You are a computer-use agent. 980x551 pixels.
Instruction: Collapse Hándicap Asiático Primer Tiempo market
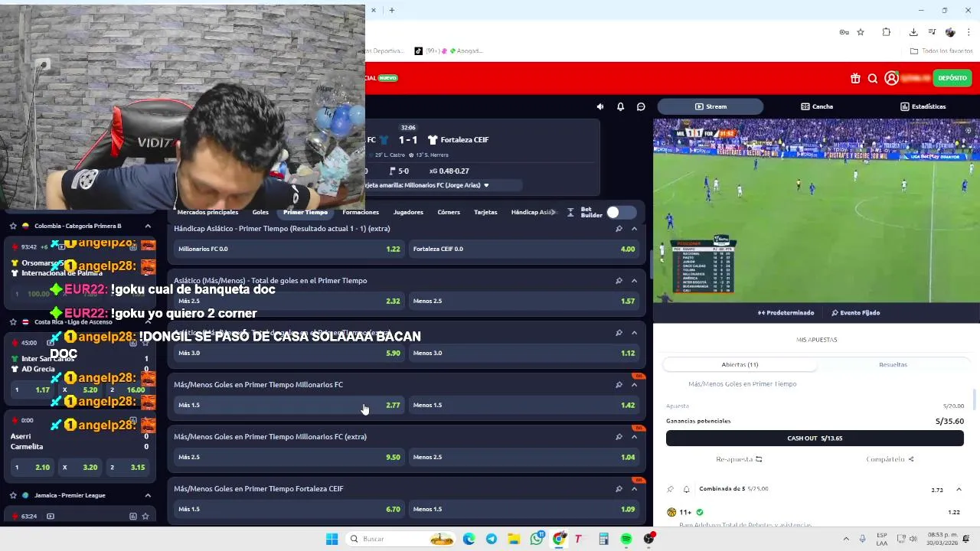pyautogui.click(x=634, y=228)
